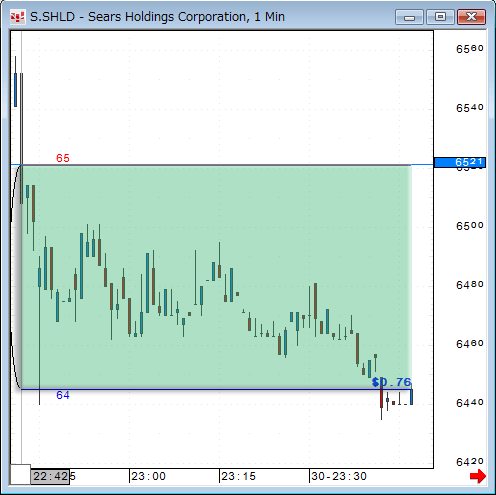Click the 22:42 cursor time box
Screen dimensions: 496x495
click(x=50, y=476)
